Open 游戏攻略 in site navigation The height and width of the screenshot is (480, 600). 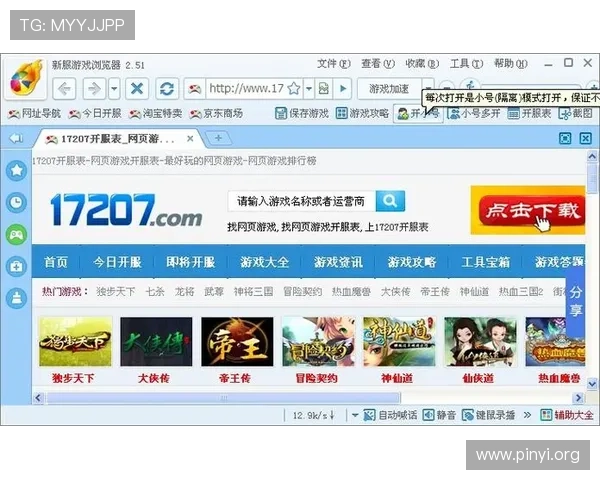pos(412,262)
